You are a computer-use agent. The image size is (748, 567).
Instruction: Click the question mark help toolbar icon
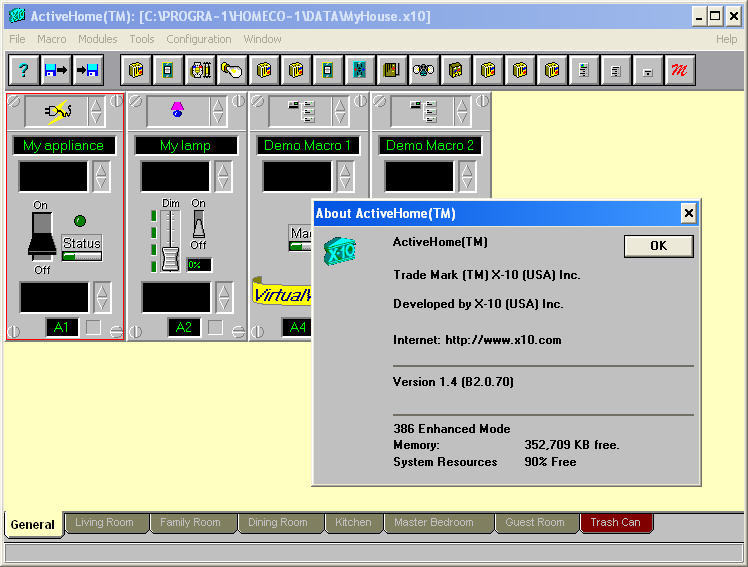[24, 70]
